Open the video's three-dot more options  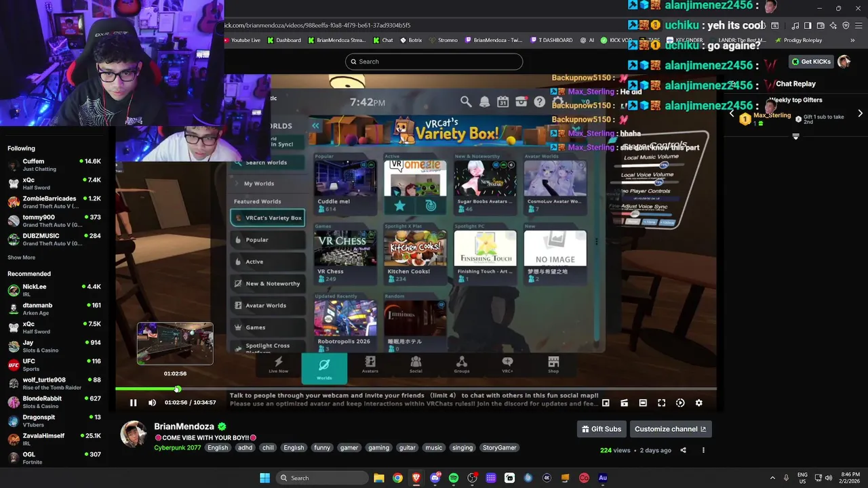click(703, 450)
